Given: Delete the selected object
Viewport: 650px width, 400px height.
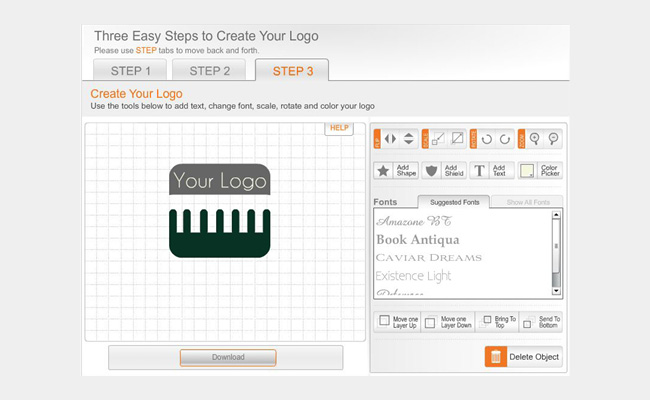Looking at the screenshot, I should (x=524, y=357).
